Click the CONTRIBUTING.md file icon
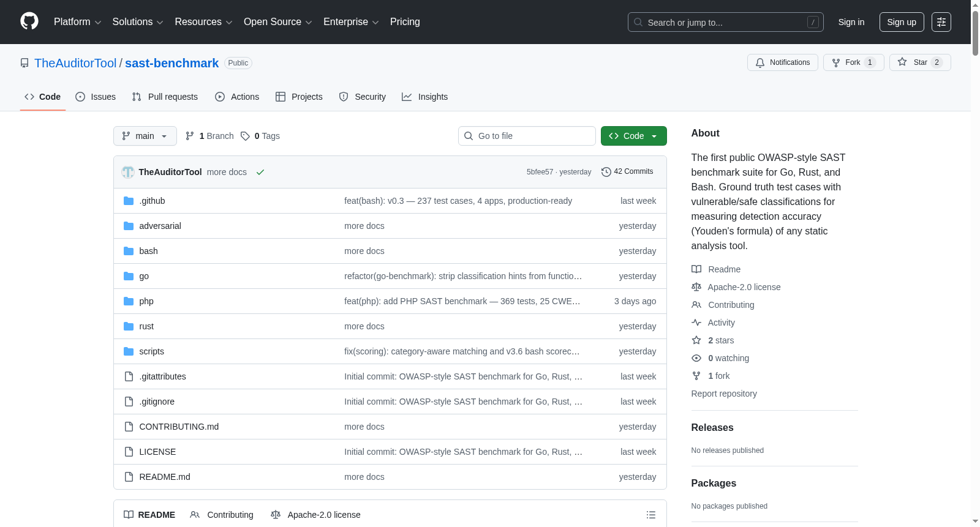980x527 pixels. 129,427
